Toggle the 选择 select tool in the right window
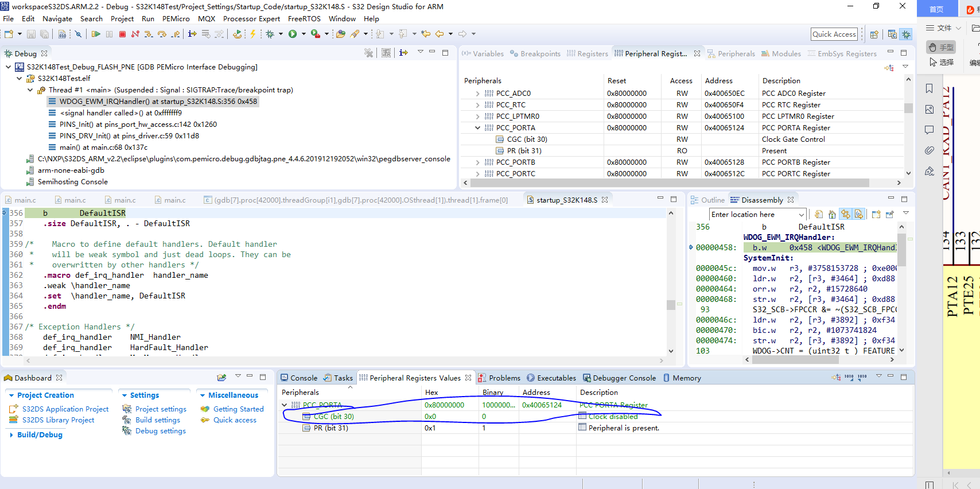The width and height of the screenshot is (980, 489). click(x=941, y=62)
